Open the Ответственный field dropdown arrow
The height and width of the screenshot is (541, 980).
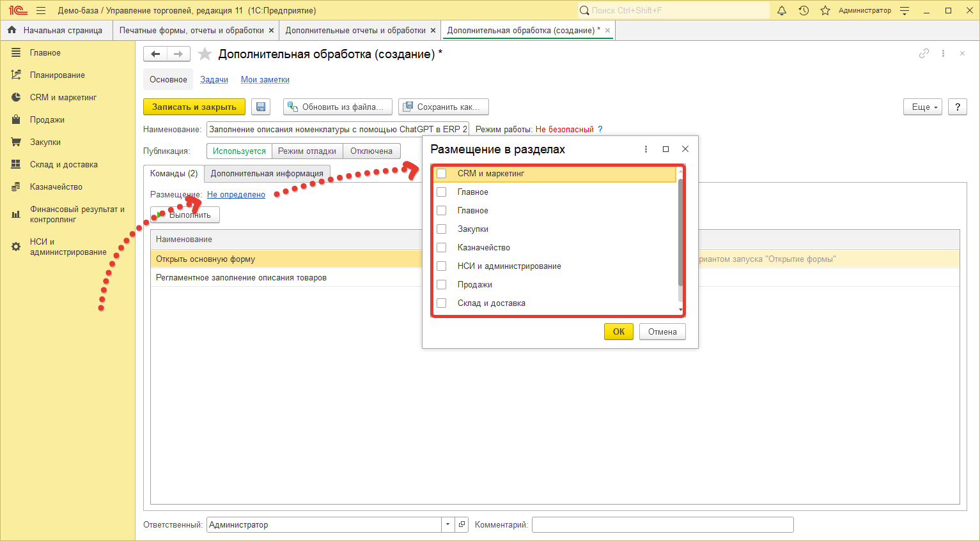pos(447,524)
